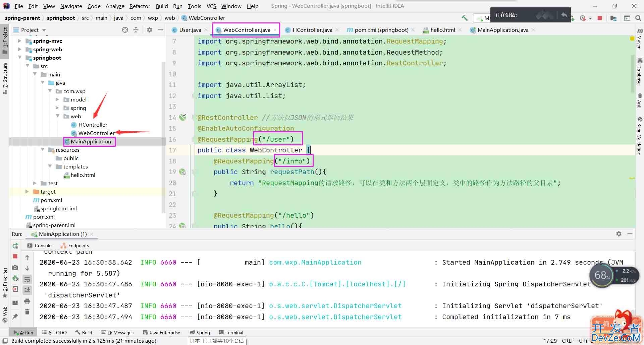Collapse the web package

coord(57,116)
